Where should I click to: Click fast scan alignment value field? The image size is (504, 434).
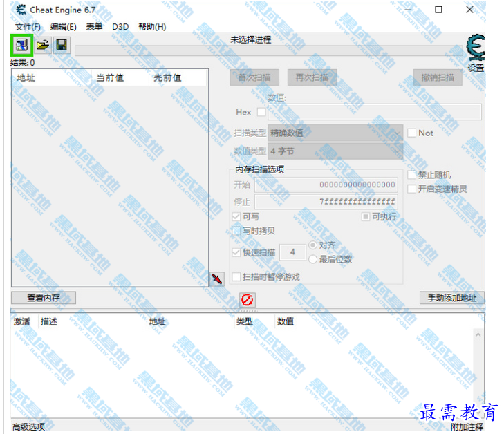coord(292,252)
